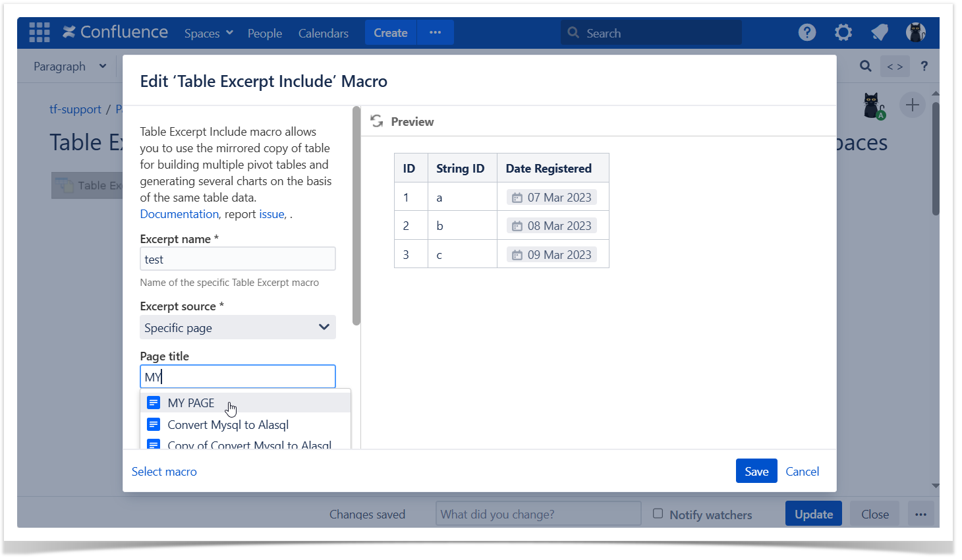This screenshot has width=962, height=560.
Task: Open the app switcher grid icon
Action: click(39, 32)
